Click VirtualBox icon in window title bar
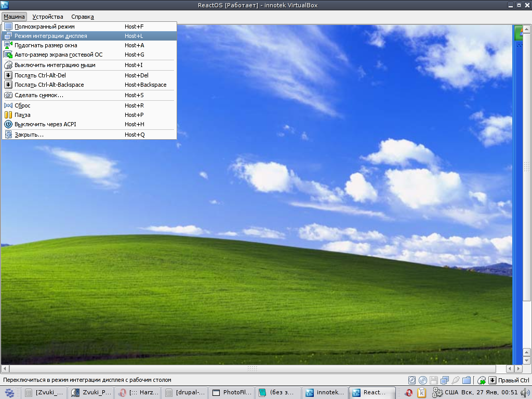The height and width of the screenshot is (399, 532). [x=4, y=5]
